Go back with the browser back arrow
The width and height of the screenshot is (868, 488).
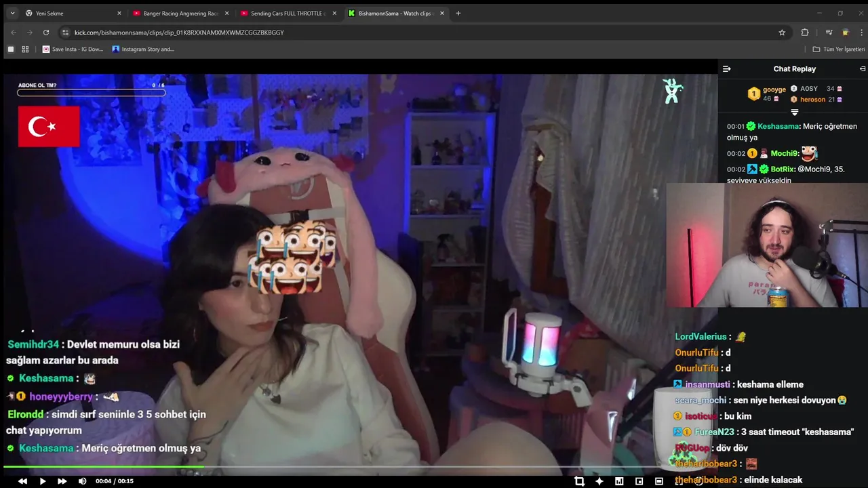14,32
